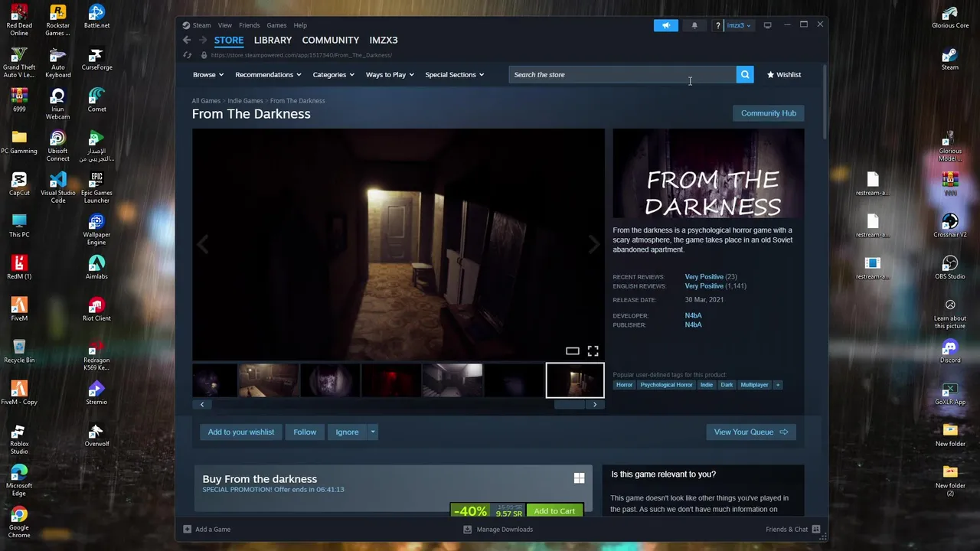
Task: Open Indie Games breadcrumb link
Action: 245,100
